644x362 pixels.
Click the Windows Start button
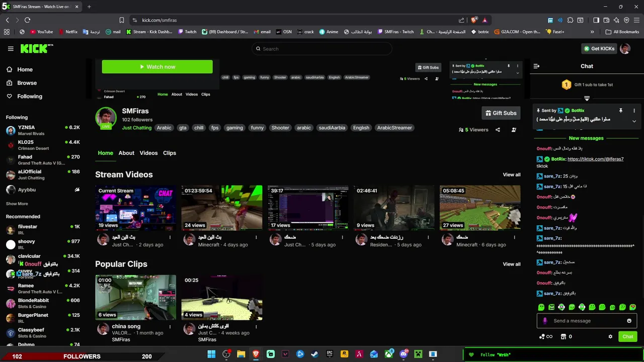[211, 354]
